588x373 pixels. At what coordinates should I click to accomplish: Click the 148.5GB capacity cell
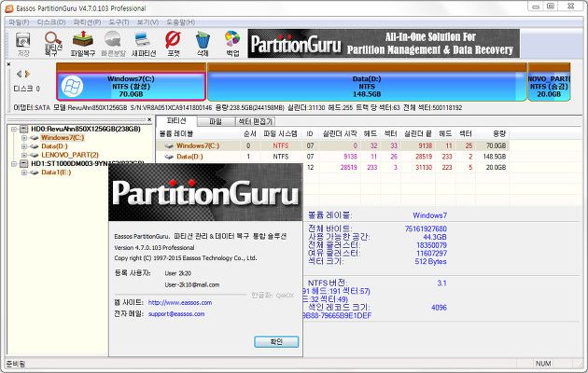coord(495,157)
